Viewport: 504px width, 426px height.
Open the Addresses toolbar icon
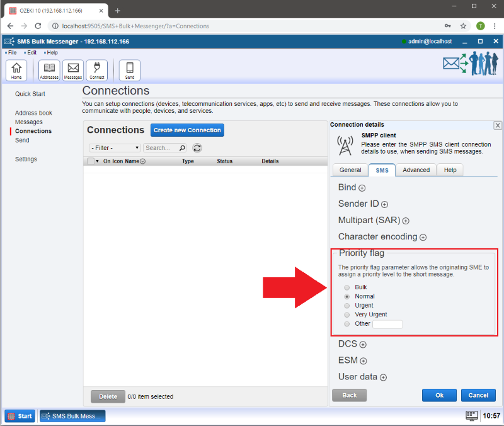[x=49, y=70]
